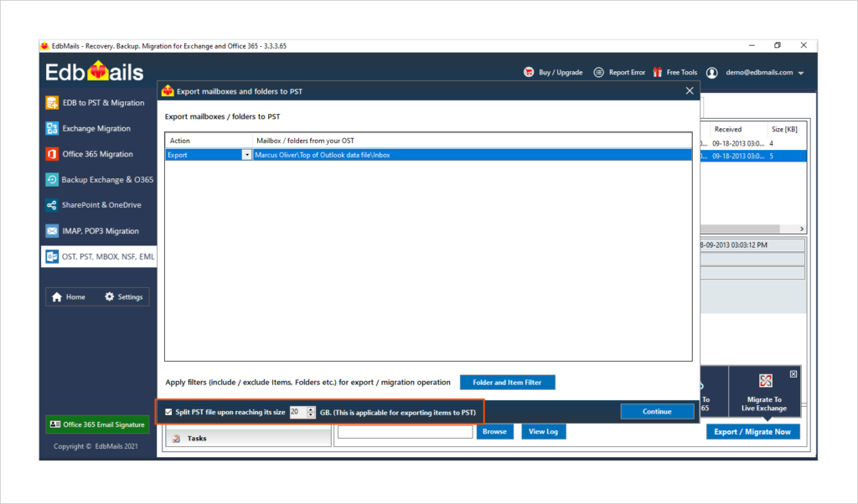Open Report Error in the top bar
The width and height of the screenshot is (858, 504).
pyautogui.click(x=619, y=72)
